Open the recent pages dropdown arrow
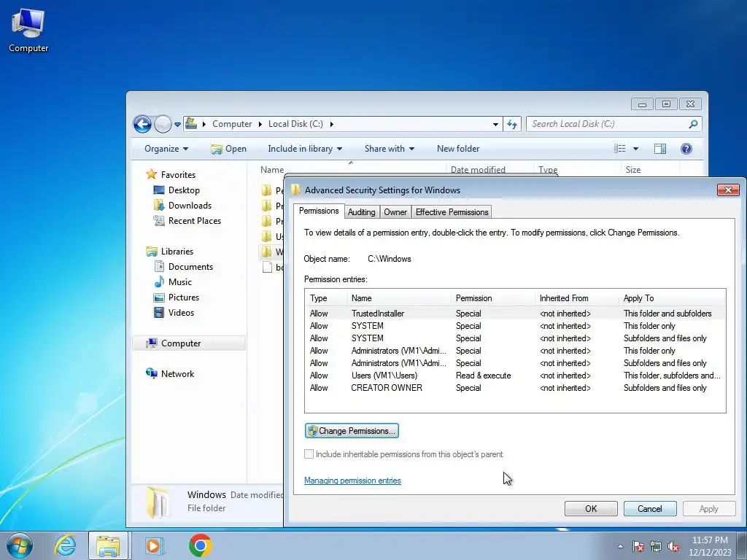The height and width of the screenshot is (560, 747). (x=177, y=124)
